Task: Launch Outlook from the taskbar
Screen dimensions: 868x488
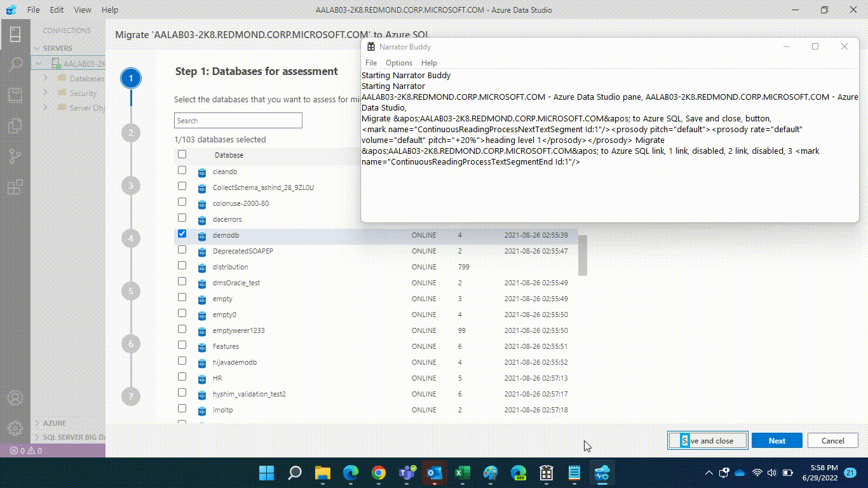Action: (434, 473)
